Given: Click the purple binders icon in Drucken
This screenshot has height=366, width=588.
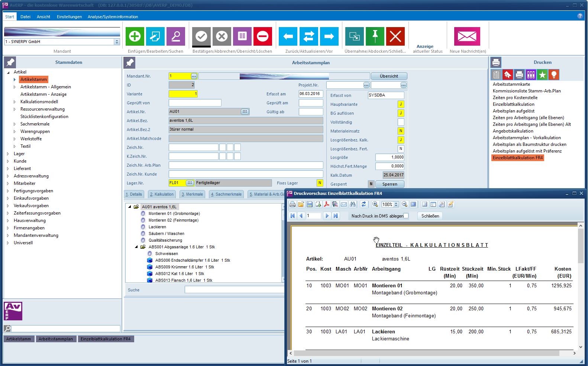Looking at the screenshot, I should click(x=531, y=75).
